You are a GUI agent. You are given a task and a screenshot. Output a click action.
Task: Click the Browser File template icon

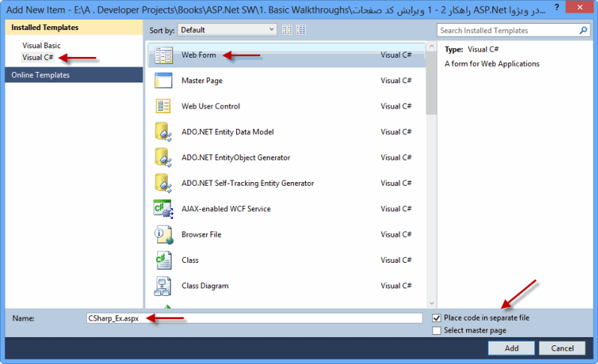tap(163, 234)
